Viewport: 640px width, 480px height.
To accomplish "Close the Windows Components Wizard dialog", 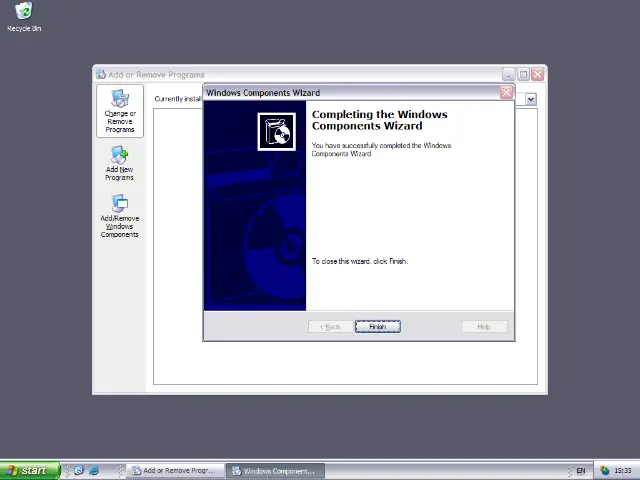I will (x=506, y=93).
